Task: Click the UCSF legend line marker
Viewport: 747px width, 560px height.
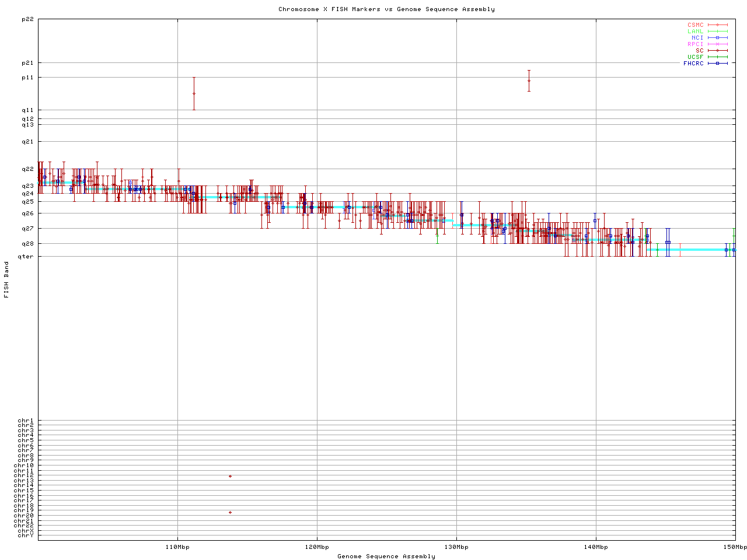Action: click(718, 57)
